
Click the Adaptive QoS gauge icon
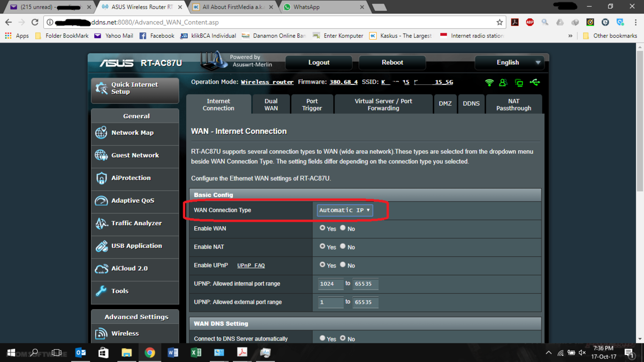(x=101, y=201)
